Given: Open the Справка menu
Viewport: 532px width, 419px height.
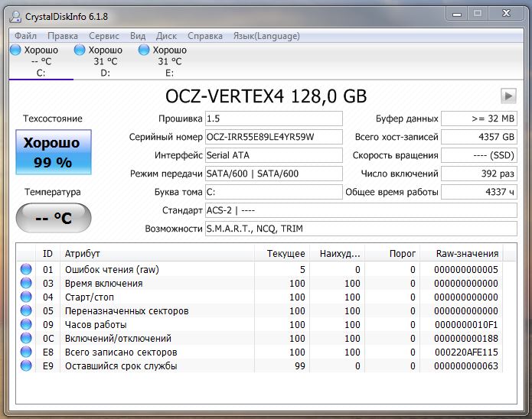Looking at the screenshot, I should pyautogui.click(x=205, y=36).
